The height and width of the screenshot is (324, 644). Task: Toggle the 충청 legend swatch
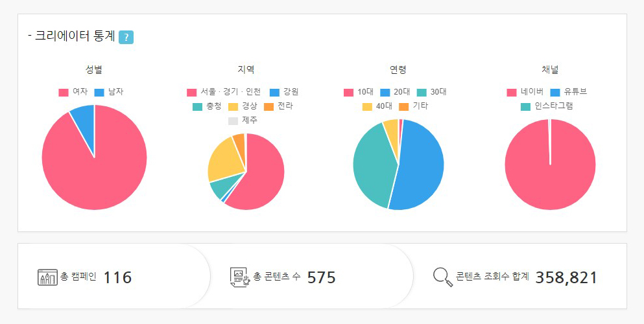click(198, 106)
